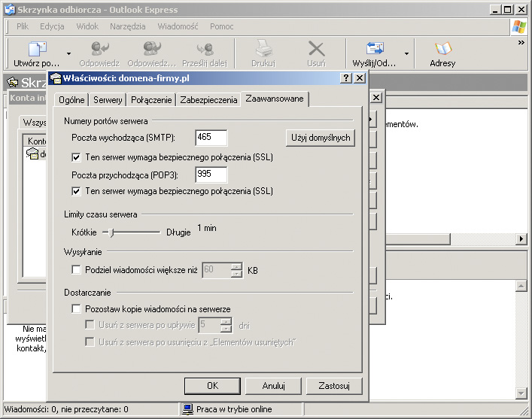Open the Adresy address book icon
The image size is (532, 419).
[x=442, y=49]
